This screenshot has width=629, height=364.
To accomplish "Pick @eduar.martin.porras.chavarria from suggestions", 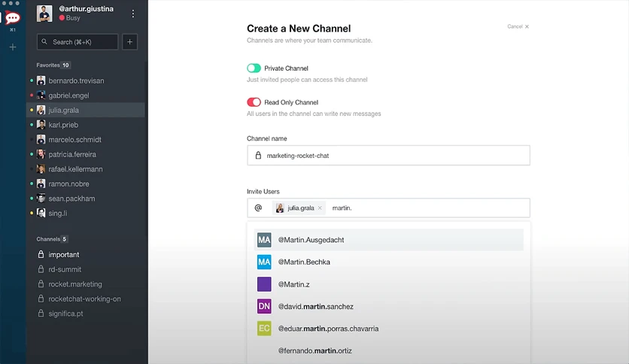I will coord(389,329).
